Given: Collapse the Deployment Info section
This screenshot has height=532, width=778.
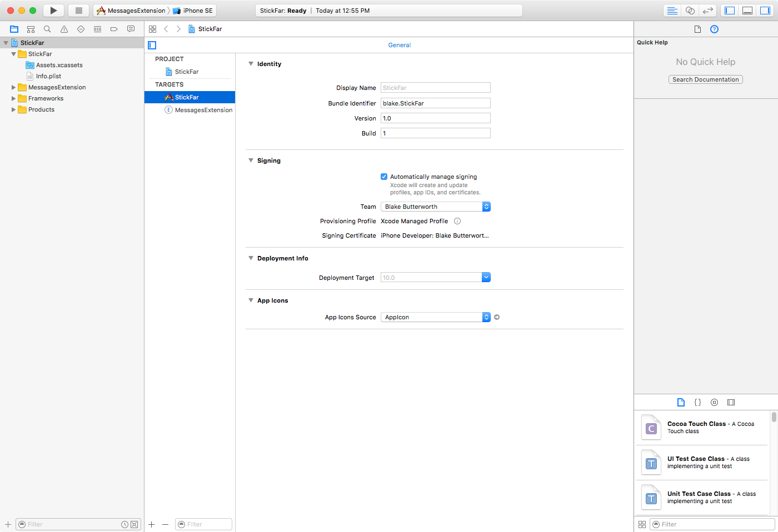Looking at the screenshot, I should [251, 258].
